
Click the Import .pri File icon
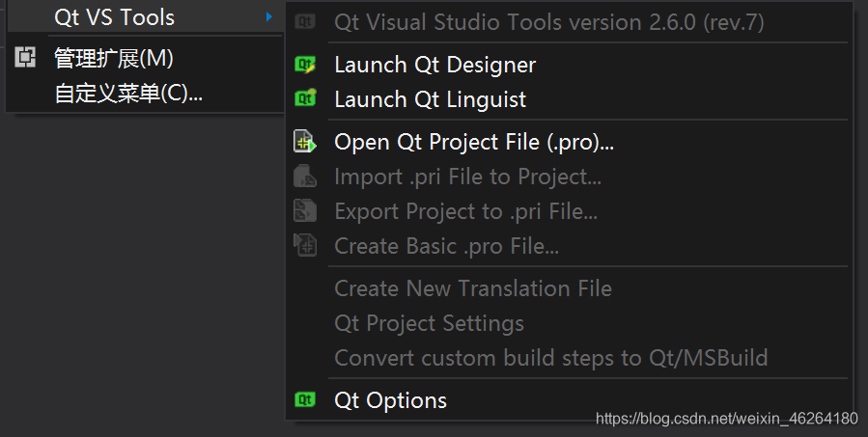pyautogui.click(x=305, y=177)
